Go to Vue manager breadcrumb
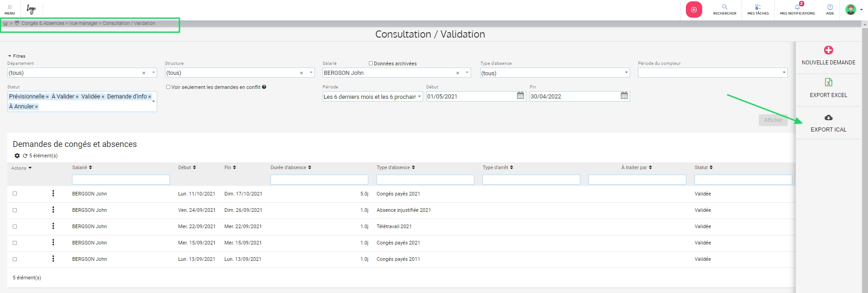Screen dimensions: 868x293 coord(83,24)
